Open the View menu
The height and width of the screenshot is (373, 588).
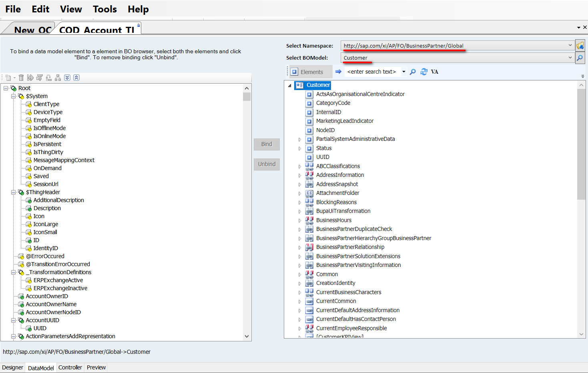click(71, 9)
